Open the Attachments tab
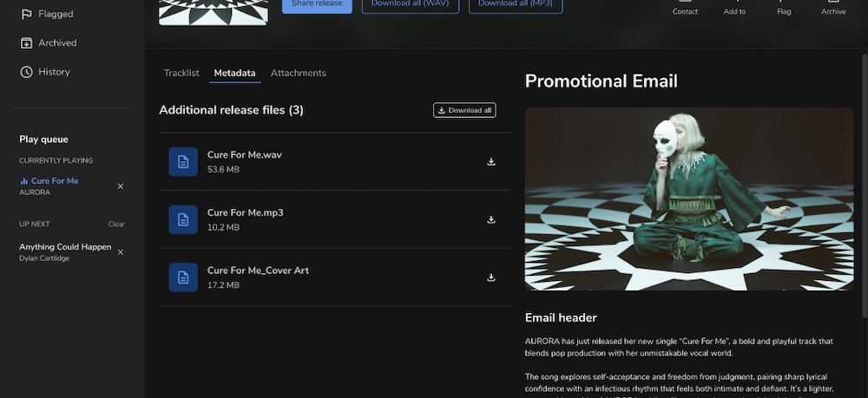The width and height of the screenshot is (868, 398). pyautogui.click(x=299, y=73)
